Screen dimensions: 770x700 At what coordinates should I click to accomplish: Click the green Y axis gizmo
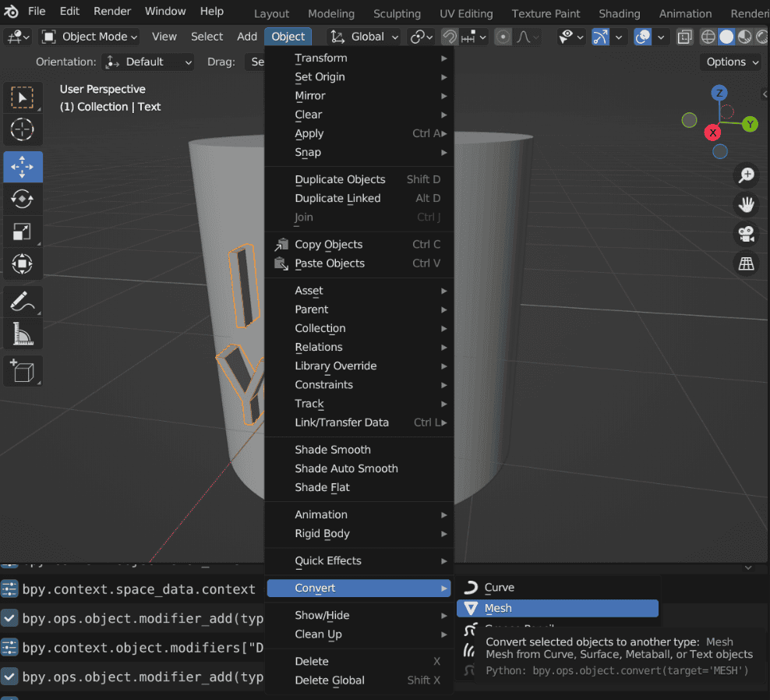[750, 124]
